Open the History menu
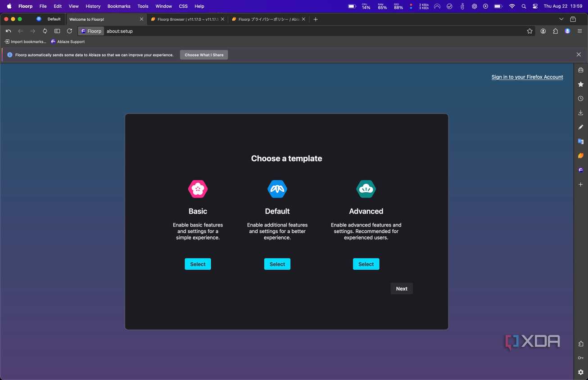The height and width of the screenshot is (380, 588). (x=93, y=6)
